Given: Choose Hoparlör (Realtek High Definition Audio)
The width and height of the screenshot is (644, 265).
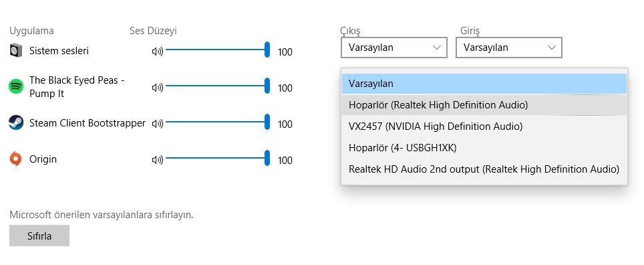Looking at the screenshot, I should 484,105.
